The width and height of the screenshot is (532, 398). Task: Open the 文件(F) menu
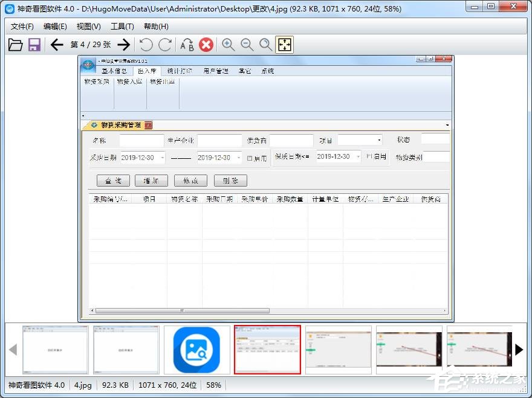tap(22, 27)
